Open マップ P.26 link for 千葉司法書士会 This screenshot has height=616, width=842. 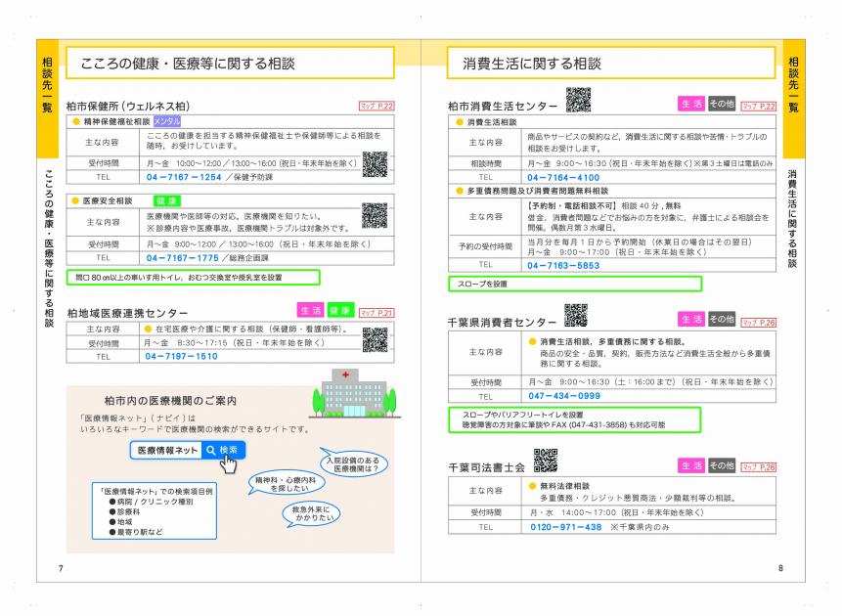[x=758, y=467]
